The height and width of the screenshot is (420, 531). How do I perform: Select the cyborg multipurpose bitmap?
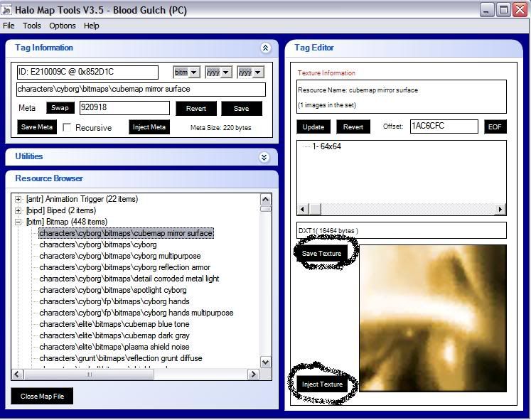(120, 257)
